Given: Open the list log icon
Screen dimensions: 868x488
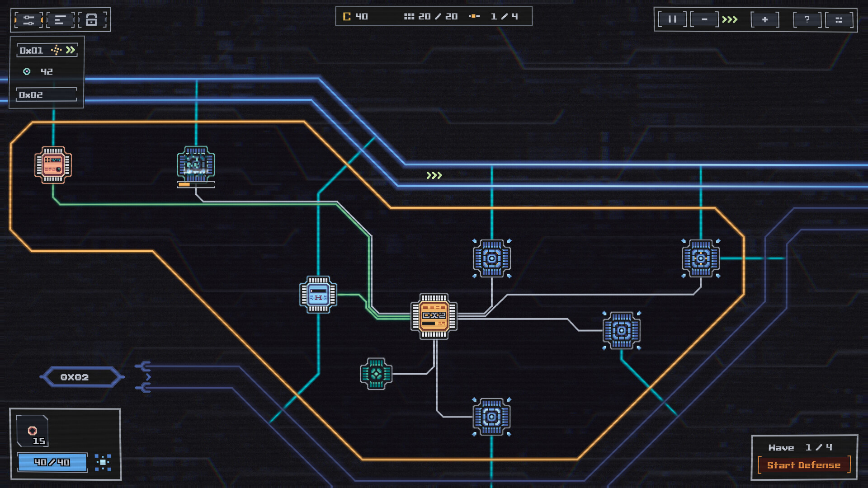Looking at the screenshot, I should [x=60, y=20].
